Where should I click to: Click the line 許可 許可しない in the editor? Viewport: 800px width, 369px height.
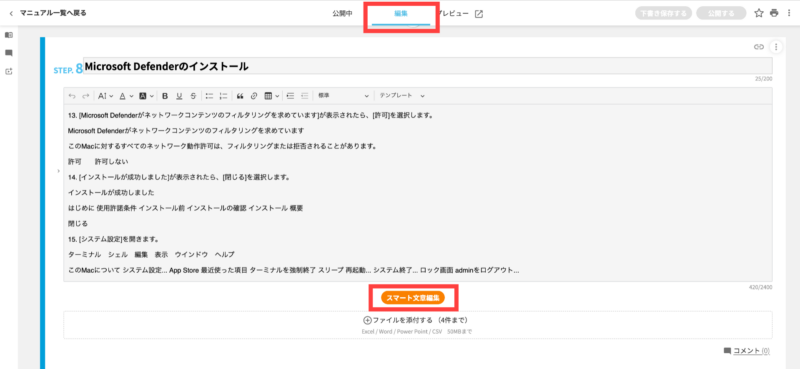tap(98, 162)
